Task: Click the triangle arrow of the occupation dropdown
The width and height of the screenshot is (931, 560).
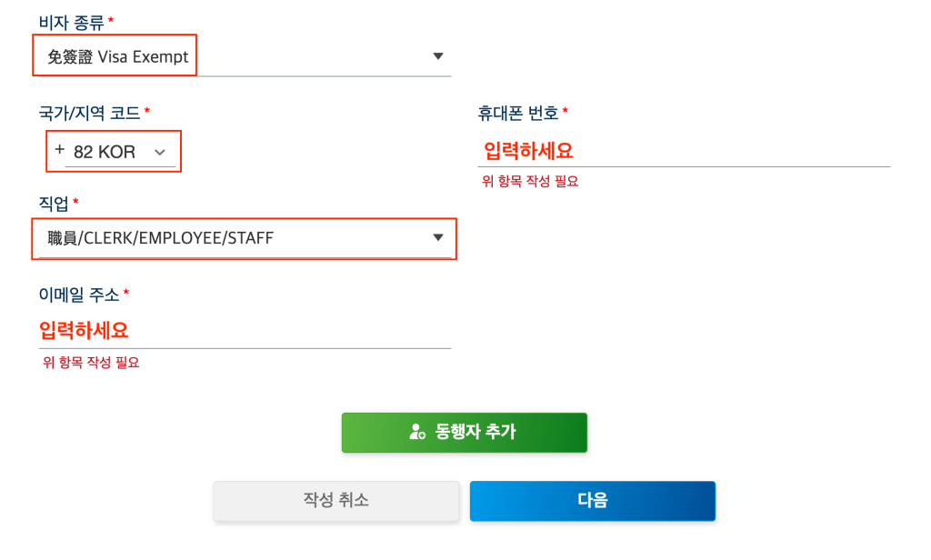Action: 438,238
